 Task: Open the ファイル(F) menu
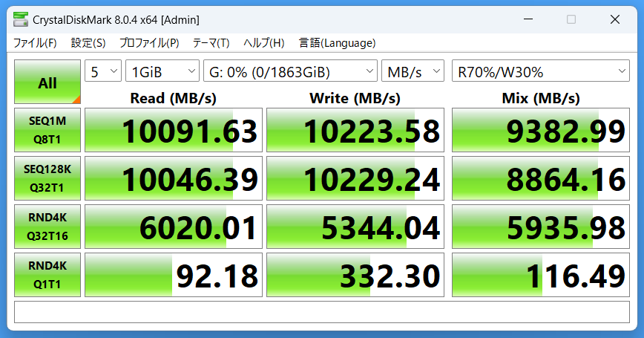[35, 43]
